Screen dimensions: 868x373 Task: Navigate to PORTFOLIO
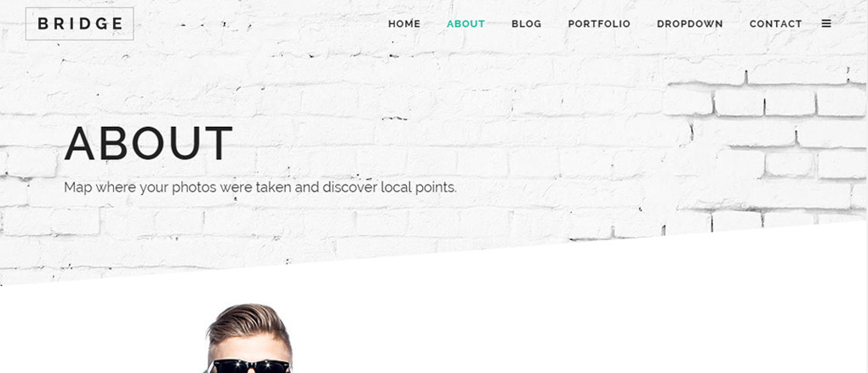click(599, 24)
